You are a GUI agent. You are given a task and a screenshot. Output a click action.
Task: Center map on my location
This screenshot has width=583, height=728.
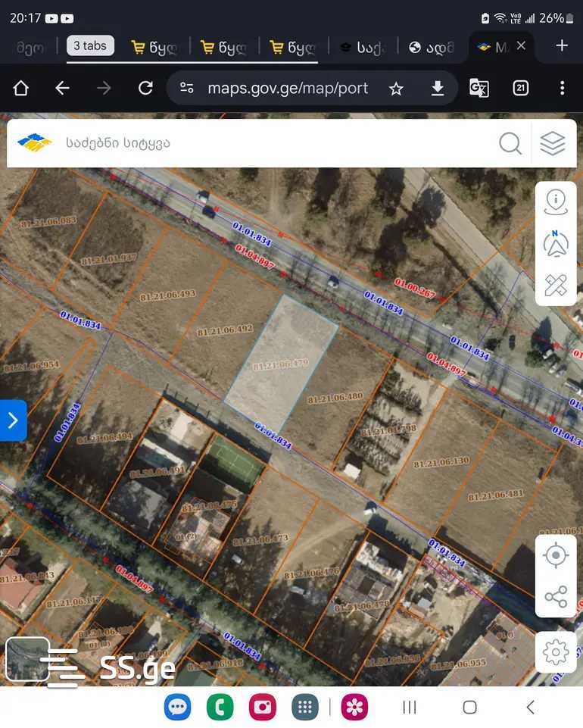click(556, 555)
